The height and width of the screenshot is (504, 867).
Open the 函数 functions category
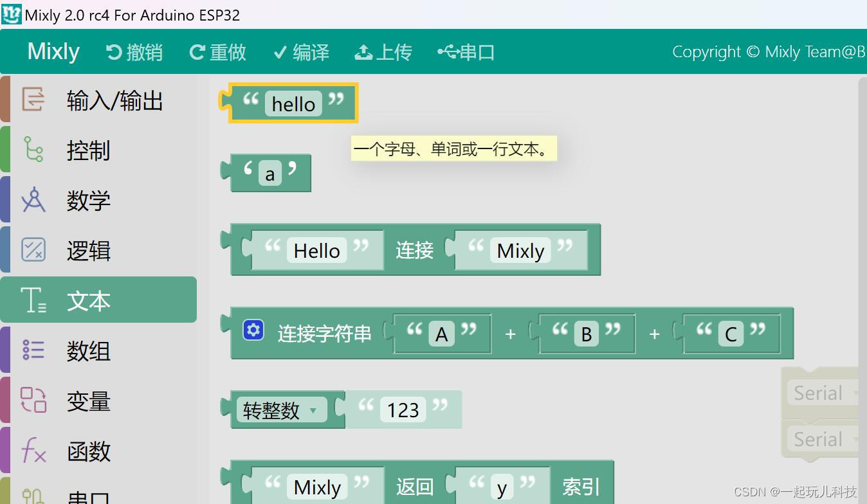98,451
